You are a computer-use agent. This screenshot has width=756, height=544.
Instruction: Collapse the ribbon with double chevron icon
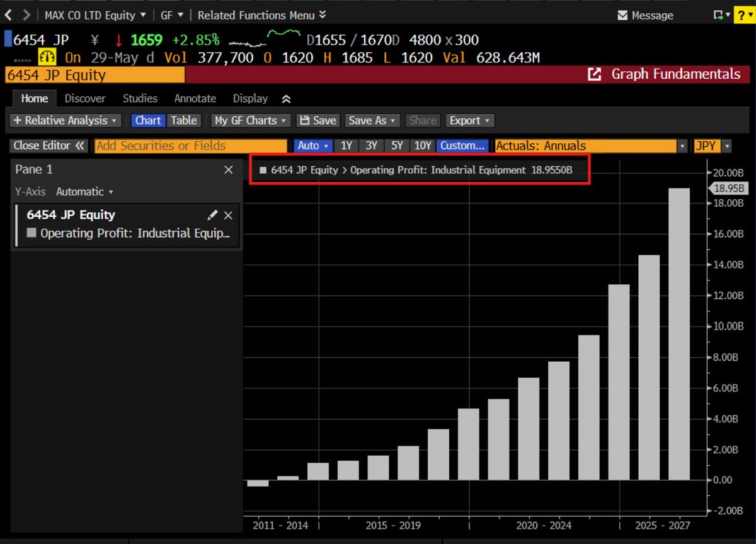coord(286,99)
